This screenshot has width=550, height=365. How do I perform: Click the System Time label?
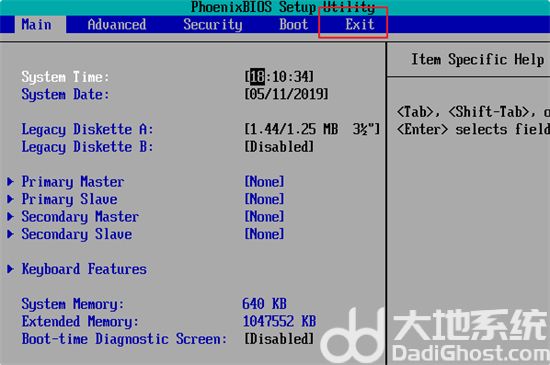tap(65, 77)
